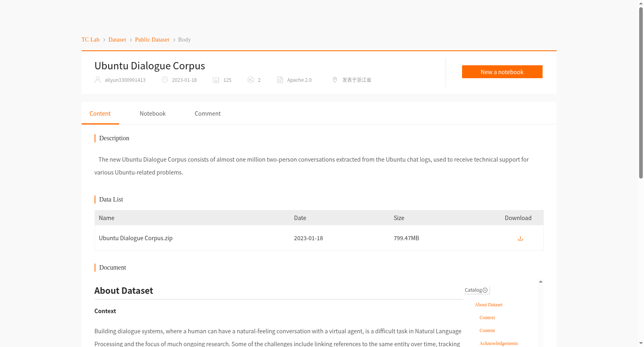Click the Ubuntu Dialogue Corpus title
The height and width of the screenshot is (347, 644).
tap(150, 66)
